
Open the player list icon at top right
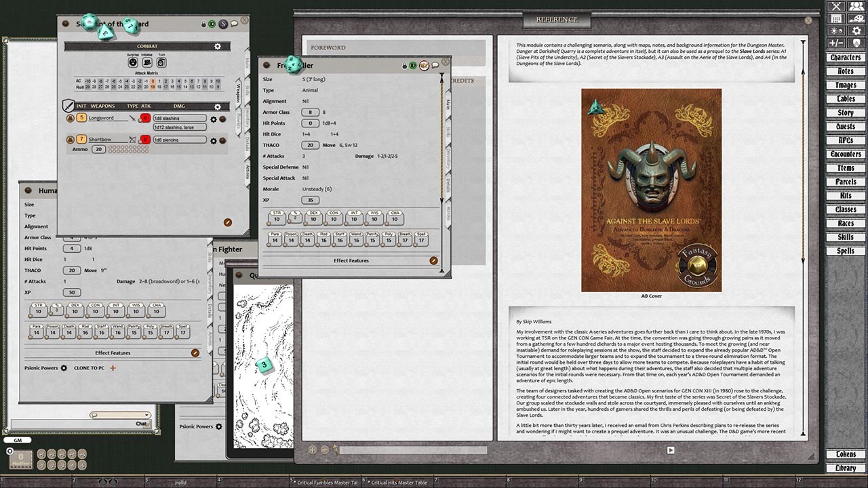[x=856, y=6]
